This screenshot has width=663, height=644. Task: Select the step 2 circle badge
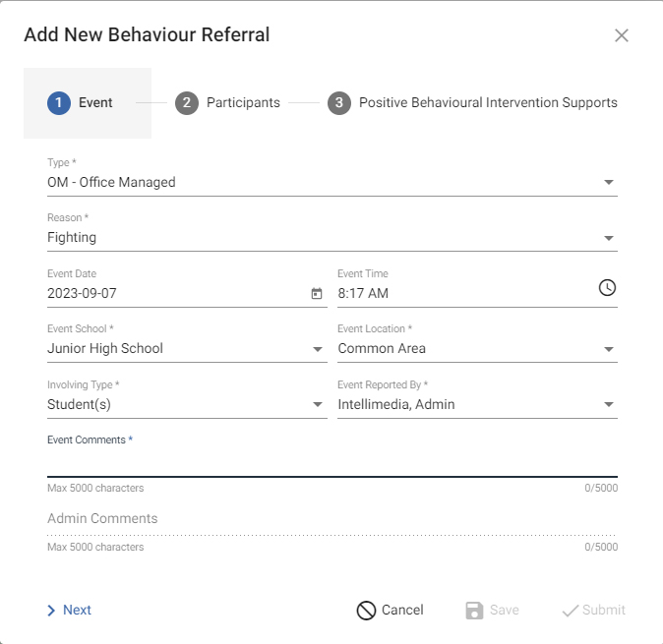(x=187, y=103)
